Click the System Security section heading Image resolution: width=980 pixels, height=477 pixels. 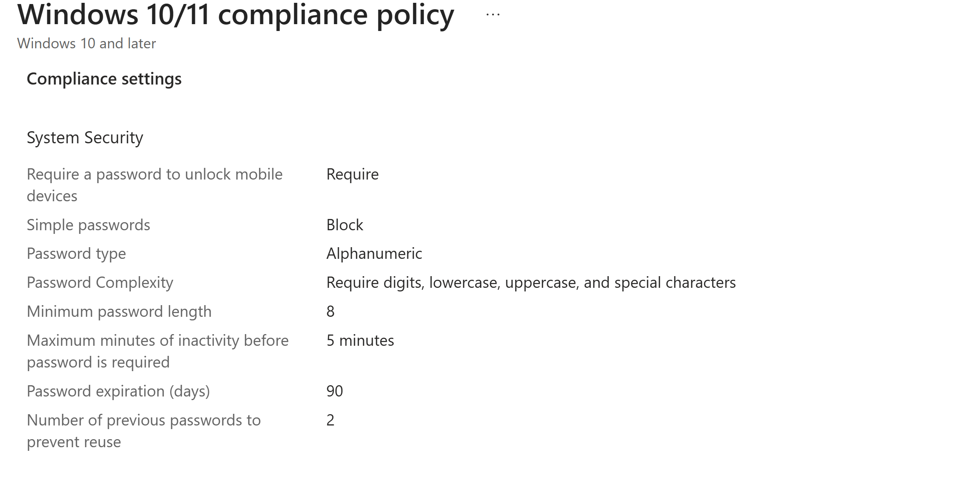point(85,138)
